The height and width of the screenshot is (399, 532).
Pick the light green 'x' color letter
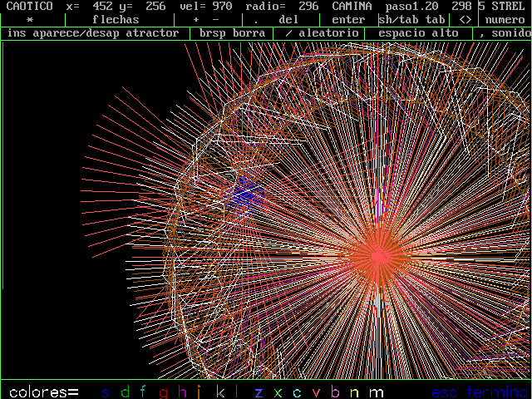click(278, 393)
